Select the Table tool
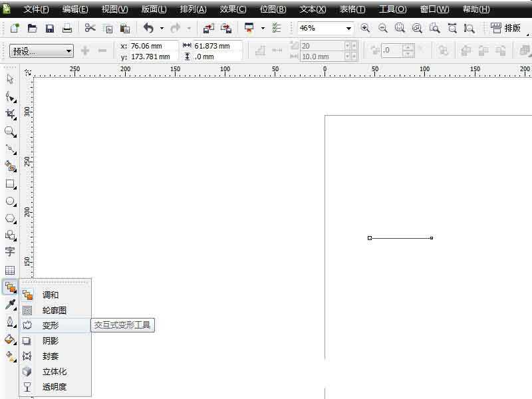Screen dimensions: 532x399 coord(10,270)
